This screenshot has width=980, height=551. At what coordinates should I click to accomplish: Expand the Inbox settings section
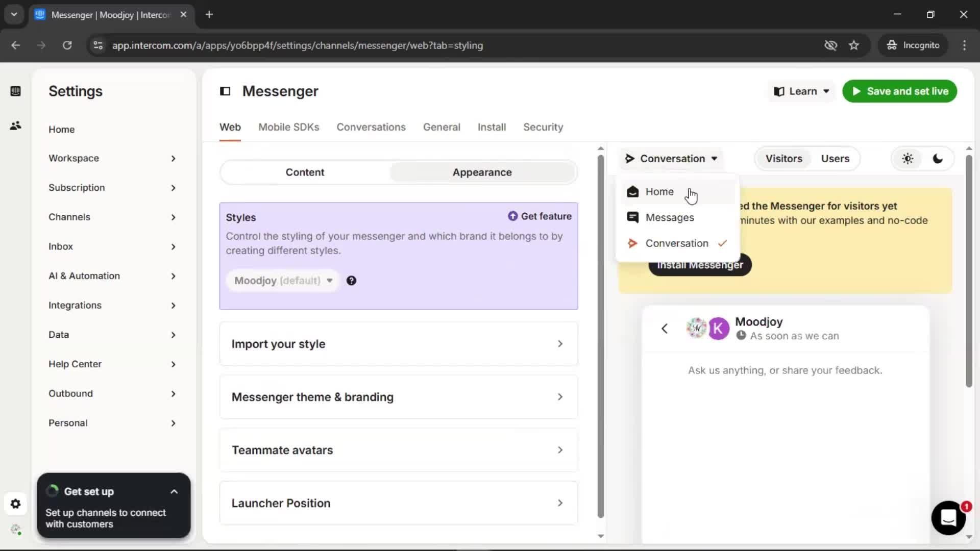pyautogui.click(x=112, y=247)
